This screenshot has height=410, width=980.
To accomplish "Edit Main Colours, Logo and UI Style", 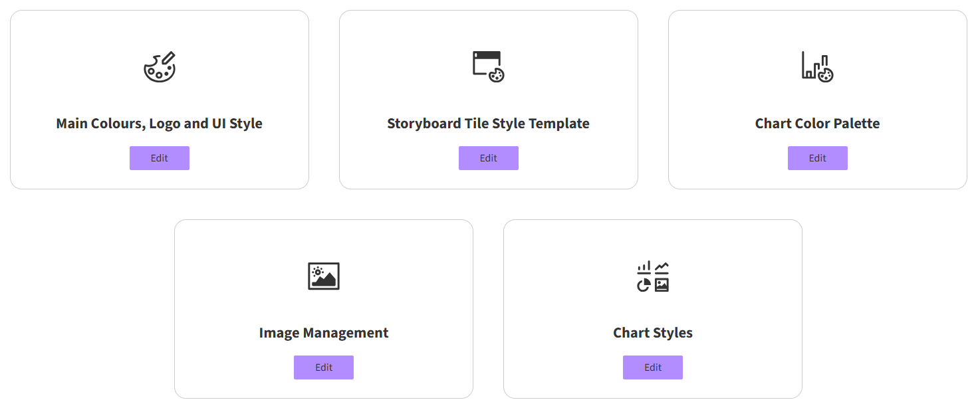I will (160, 158).
